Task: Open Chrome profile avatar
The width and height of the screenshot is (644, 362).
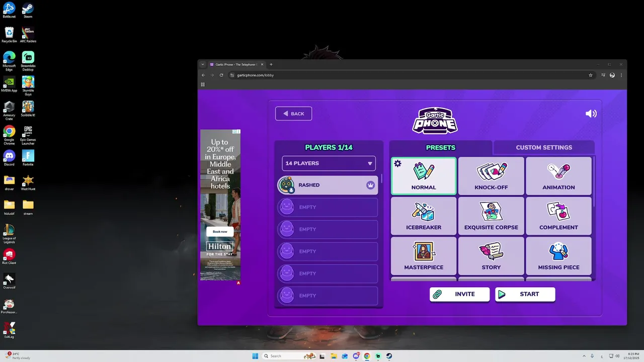Action: (612, 75)
